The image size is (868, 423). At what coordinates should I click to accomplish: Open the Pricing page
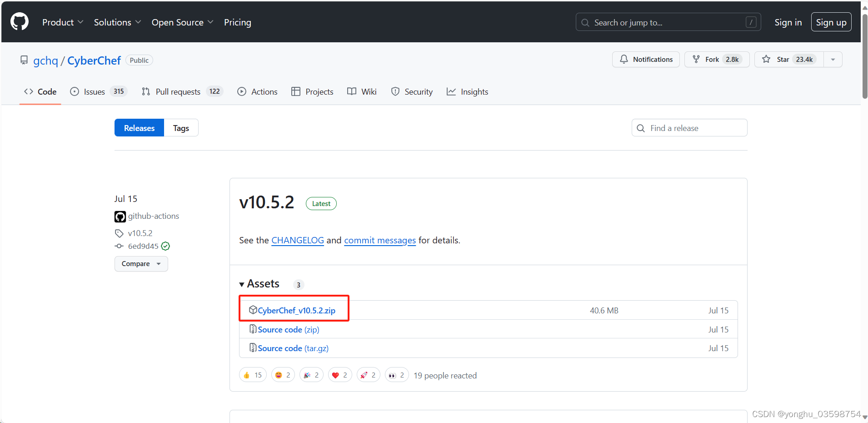[237, 22]
